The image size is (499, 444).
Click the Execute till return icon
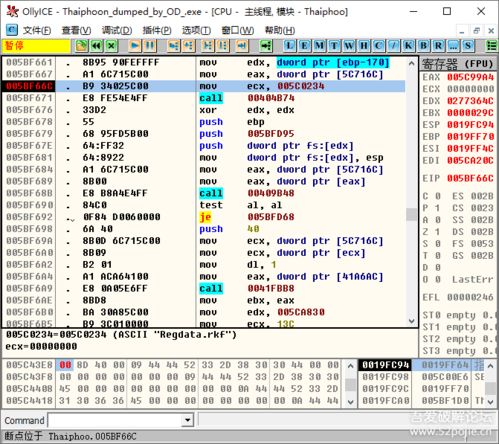tap(242, 46)
